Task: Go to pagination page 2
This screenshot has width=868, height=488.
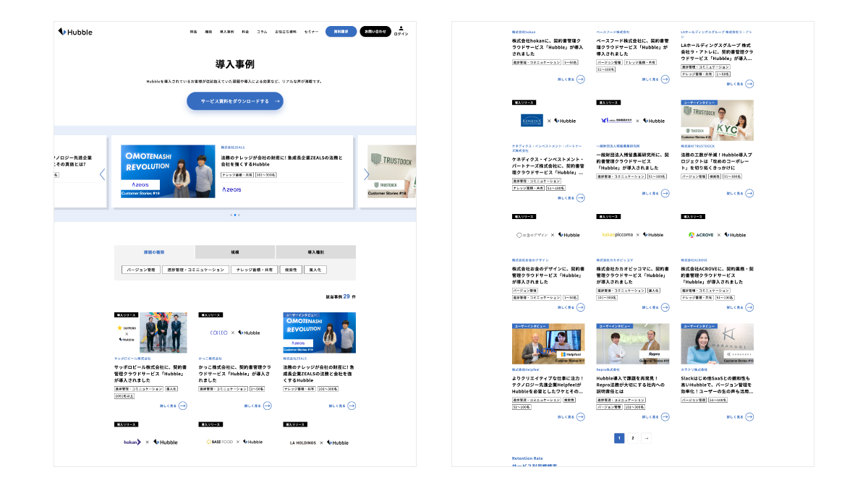Action: click(632, 438)
